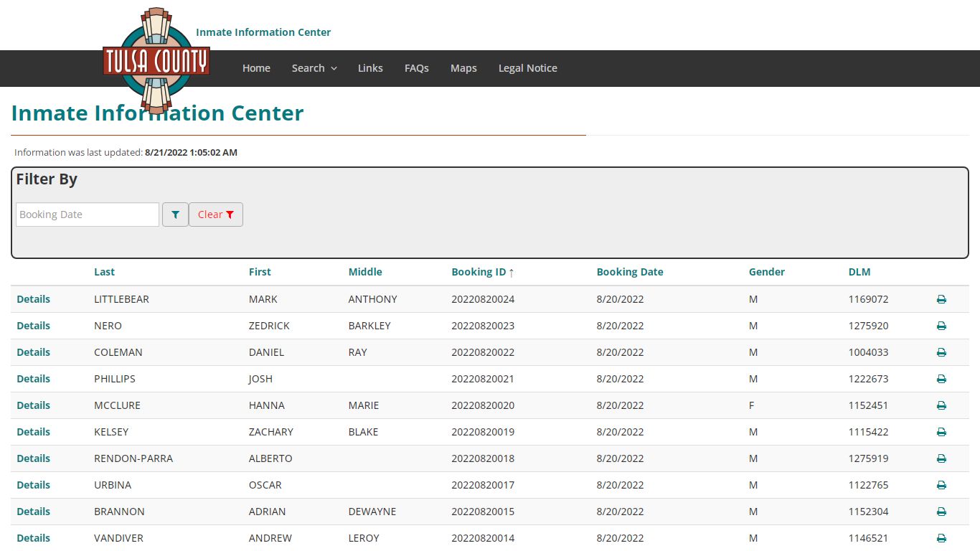
Task: Select last updated timestamp 8/21/2022 1:05:02 AM
Action: click(191, 153)
